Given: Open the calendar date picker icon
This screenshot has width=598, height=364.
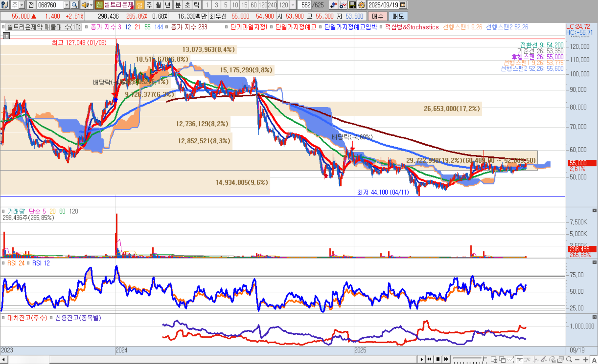Looking at the screenshot, I should tap(403, 5).
